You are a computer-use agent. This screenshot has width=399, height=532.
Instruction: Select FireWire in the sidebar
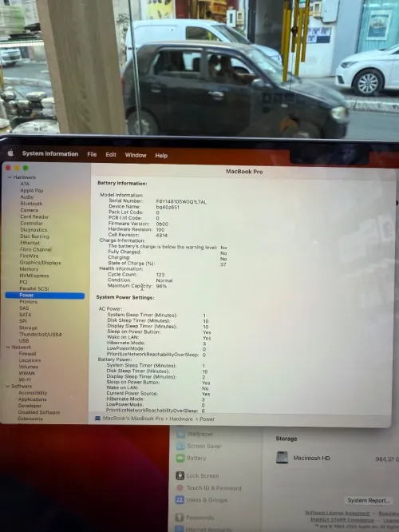pos(30,256)
